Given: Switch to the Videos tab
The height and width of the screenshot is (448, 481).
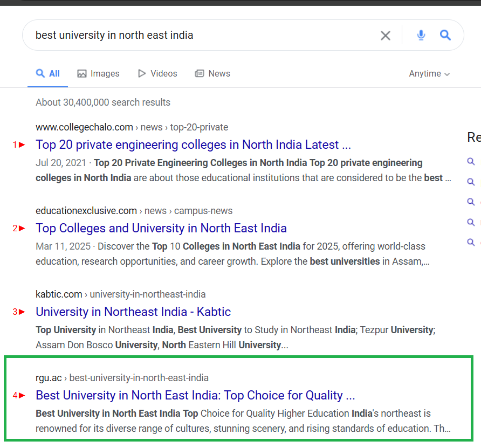Looking at the screenshot, I should click(x=157, y=73).
